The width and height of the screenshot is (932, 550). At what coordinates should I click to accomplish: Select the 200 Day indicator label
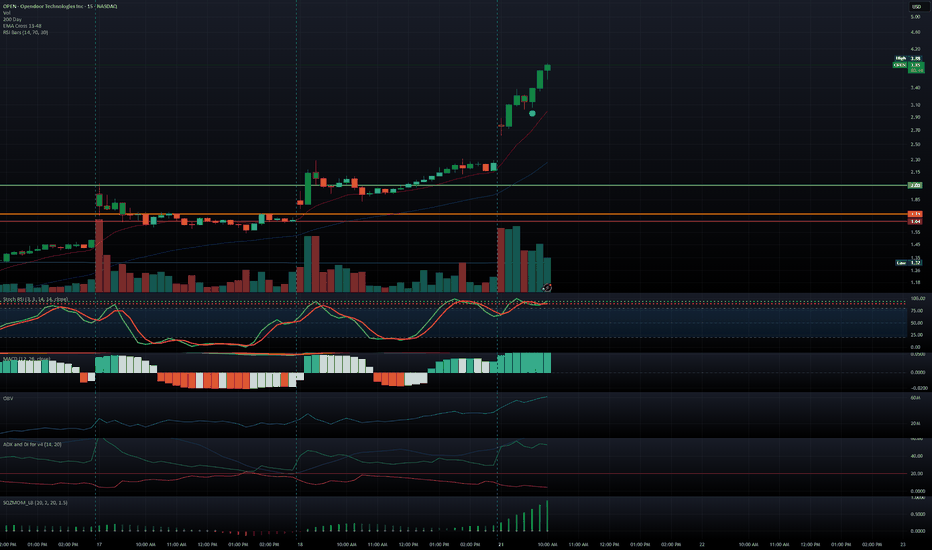[12, 19]
